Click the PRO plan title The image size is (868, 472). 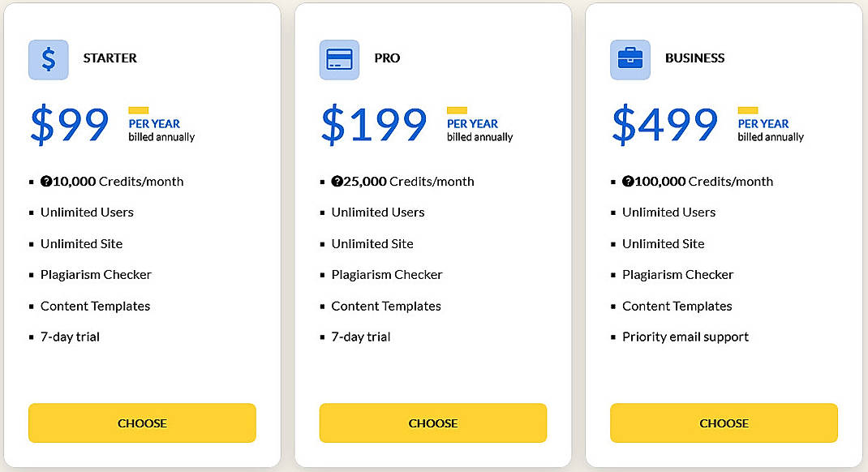[x=387, y=58]
